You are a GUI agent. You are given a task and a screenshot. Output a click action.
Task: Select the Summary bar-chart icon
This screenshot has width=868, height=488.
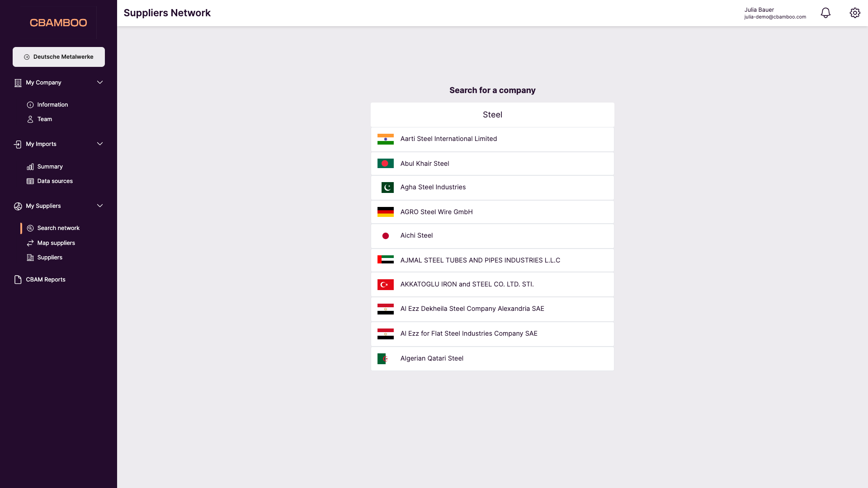click(30, 166)
